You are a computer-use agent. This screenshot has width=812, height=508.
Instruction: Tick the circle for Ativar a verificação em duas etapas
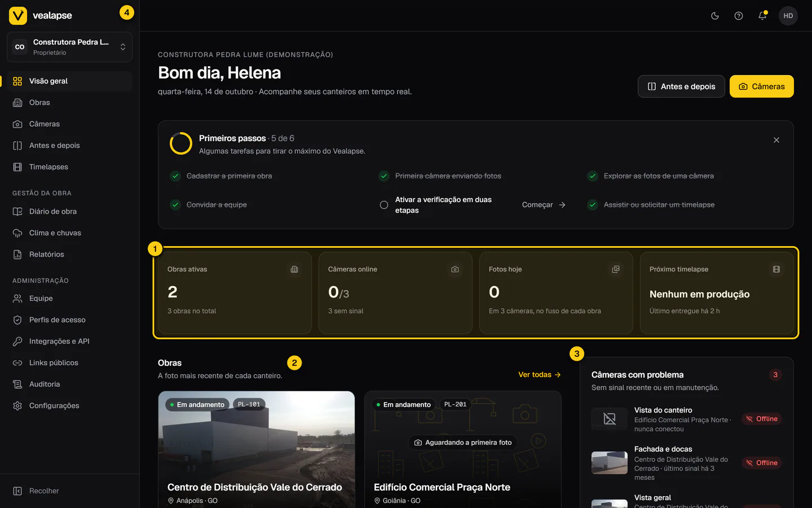(384, 205)
